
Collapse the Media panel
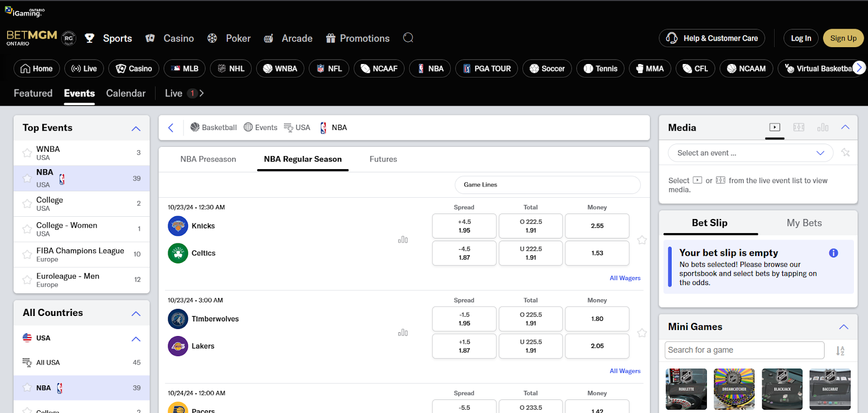click(845, 127)
